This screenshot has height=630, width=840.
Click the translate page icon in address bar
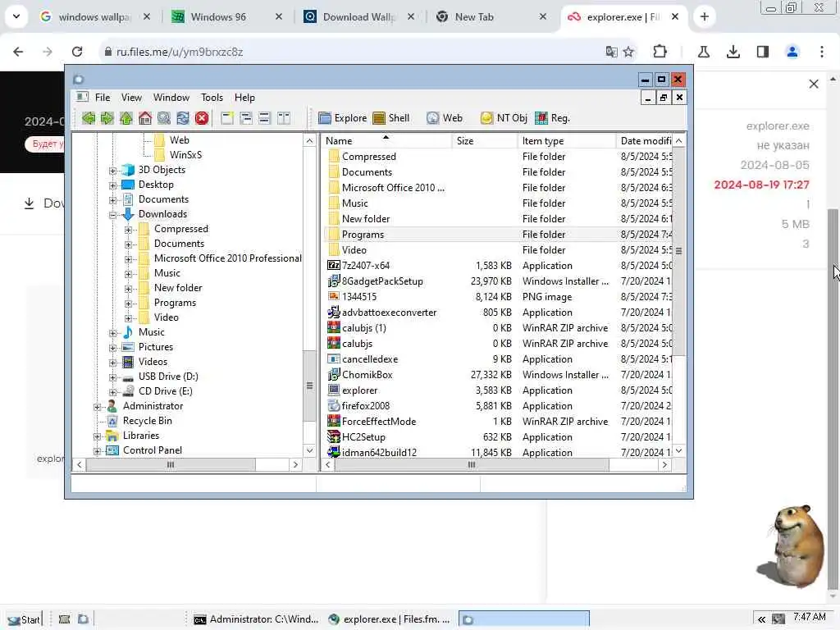coord(611,52)
